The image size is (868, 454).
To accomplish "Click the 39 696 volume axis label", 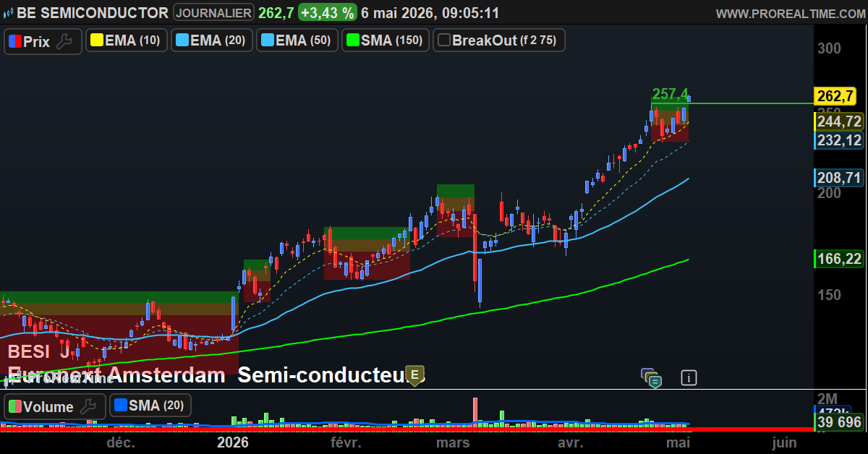I will [839, 422].
